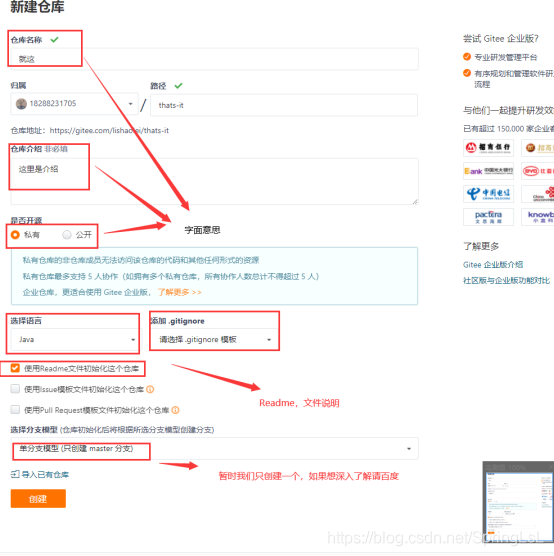The image size is (554, 556).
Task: Open the 了解更多 >> link
Action: pyautogui.click(x=179, y=292)
